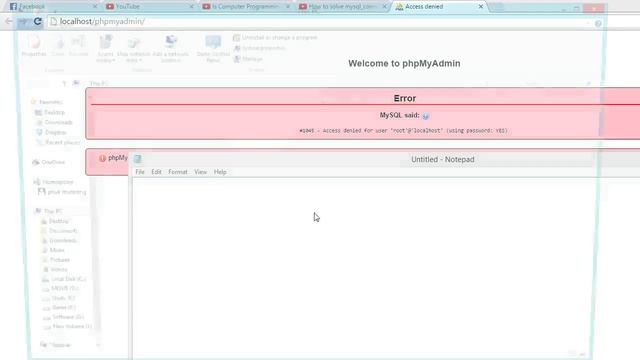Select Network in Explorer navigation pane
640x360 pixels.
[x=56, y=345]
